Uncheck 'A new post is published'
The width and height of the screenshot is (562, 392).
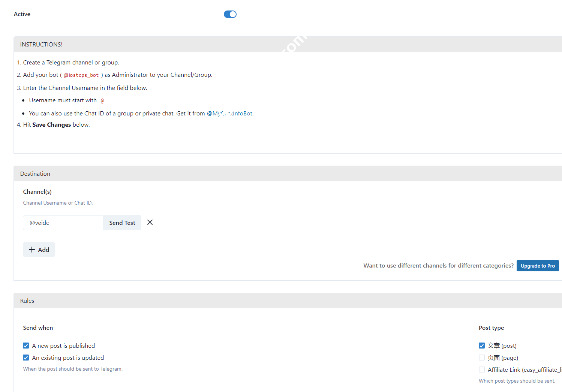[x=26, y=346]
